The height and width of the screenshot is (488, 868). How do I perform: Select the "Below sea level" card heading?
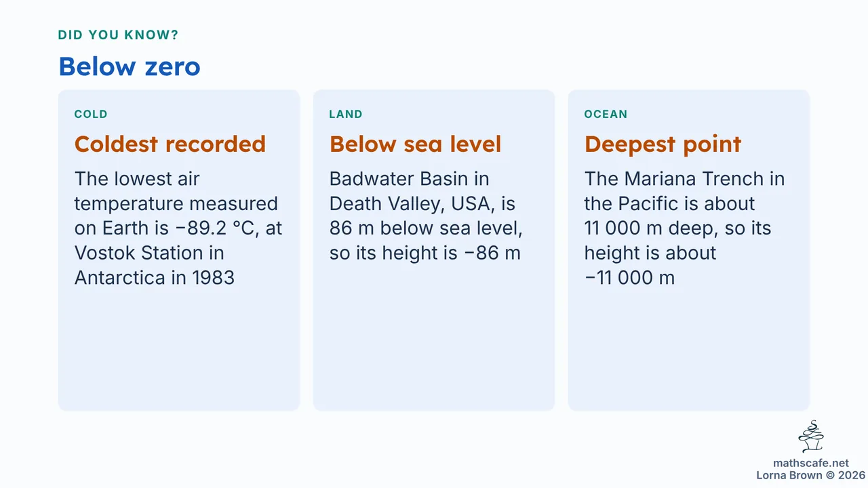tap(415, 144)
